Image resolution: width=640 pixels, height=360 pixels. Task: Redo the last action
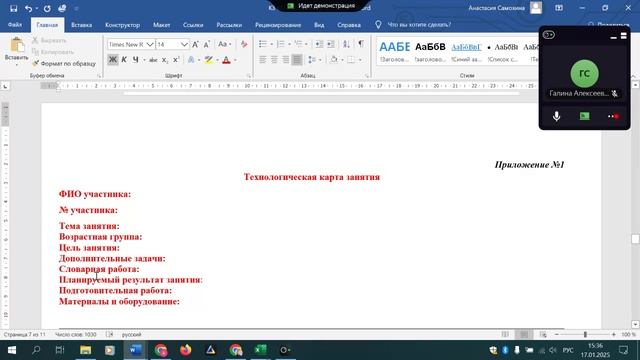[x=47, y=8]
